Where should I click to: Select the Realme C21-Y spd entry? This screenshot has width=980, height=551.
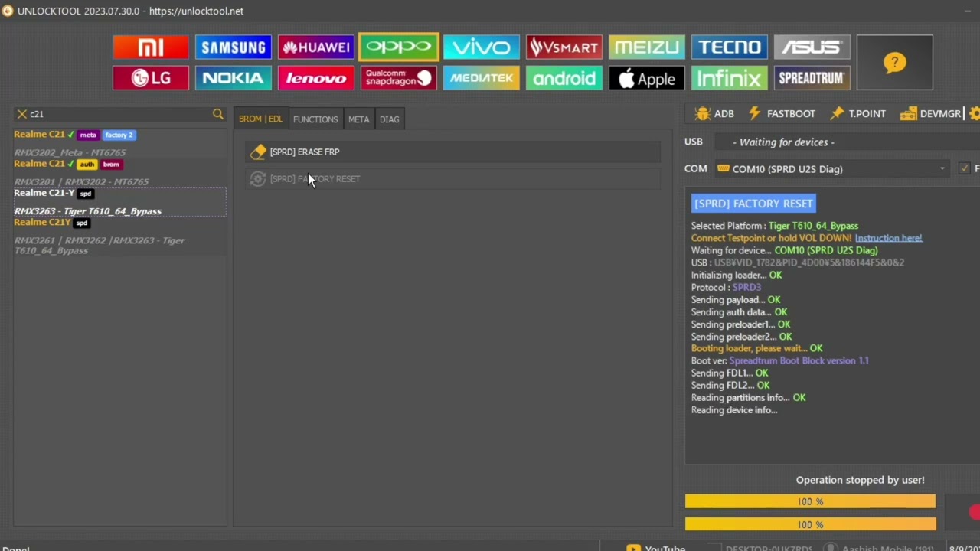coord(119,202)
